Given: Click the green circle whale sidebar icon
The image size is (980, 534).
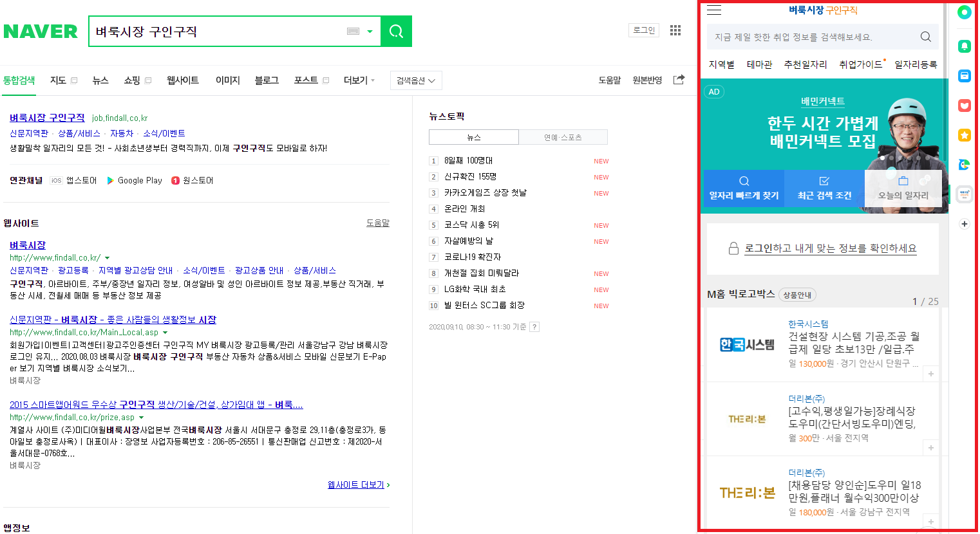Looking at the screenshot, I should pyautogui.click(x=964, y=12).
